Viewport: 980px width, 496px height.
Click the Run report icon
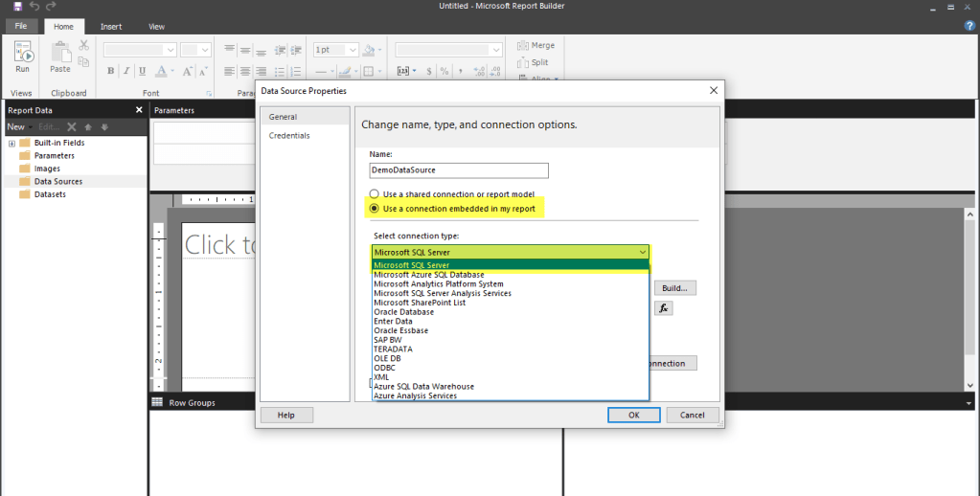click(x=23, y=51)
